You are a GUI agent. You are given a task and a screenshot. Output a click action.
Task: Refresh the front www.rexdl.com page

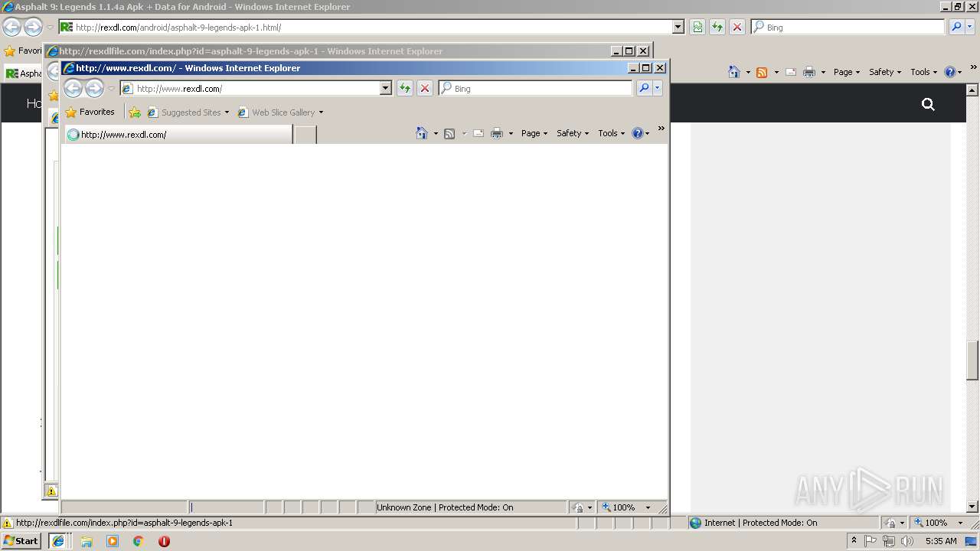[404, 89]
